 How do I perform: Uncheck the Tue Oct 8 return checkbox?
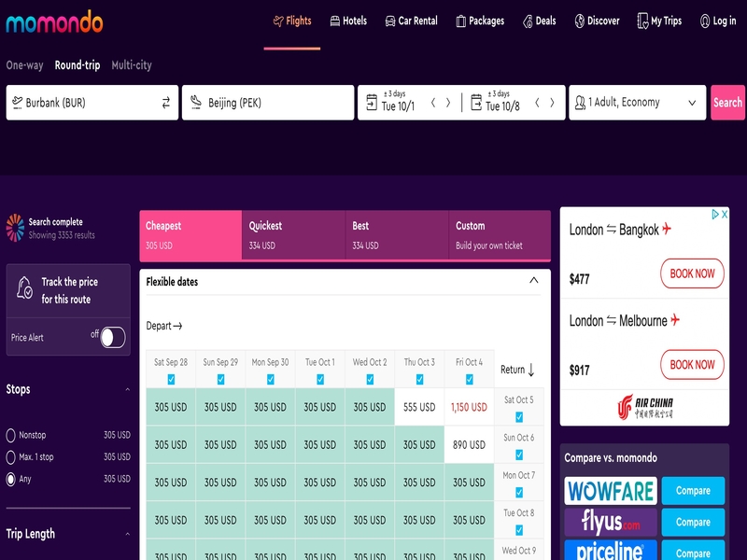[519, 530]
